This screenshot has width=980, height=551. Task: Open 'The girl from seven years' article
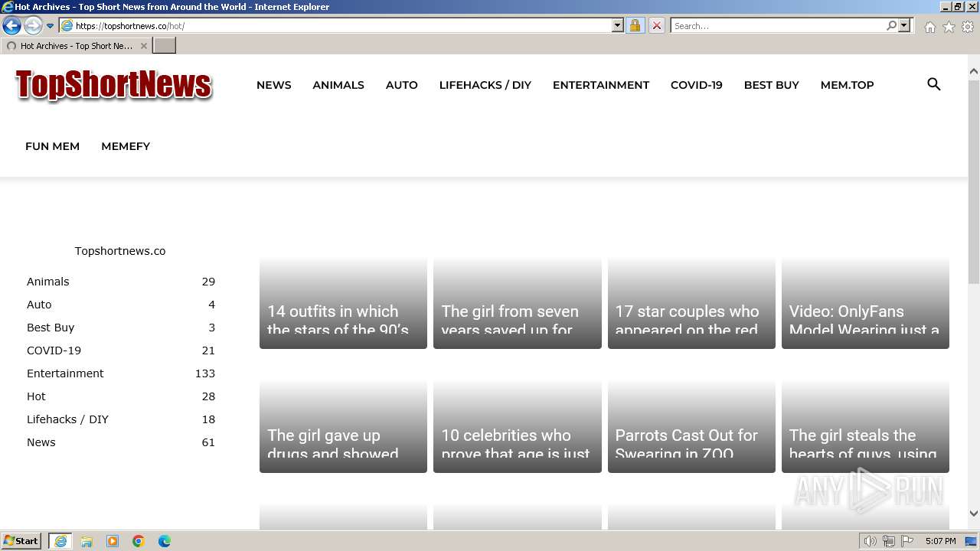[518, 304]
